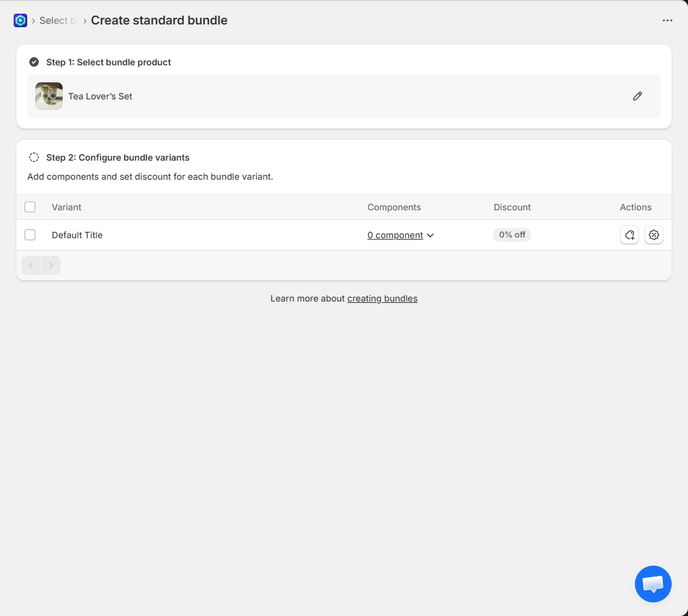Click the Default Title variant name
Viewport: 688px width, 616px height.
(77, 235)
